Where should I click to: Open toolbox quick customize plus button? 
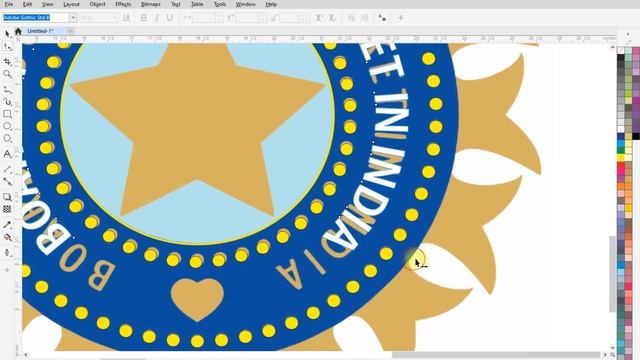(x=7, y=270)
